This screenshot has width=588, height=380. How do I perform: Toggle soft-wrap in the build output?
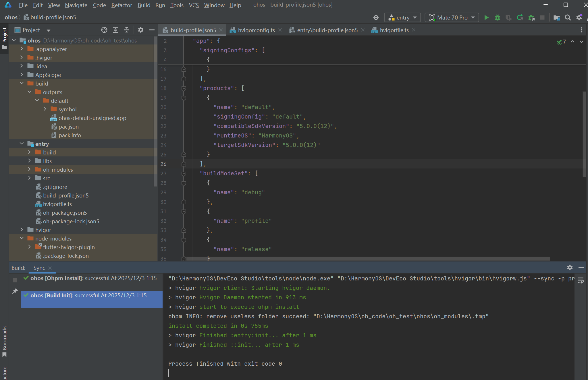tap(581, 280)
